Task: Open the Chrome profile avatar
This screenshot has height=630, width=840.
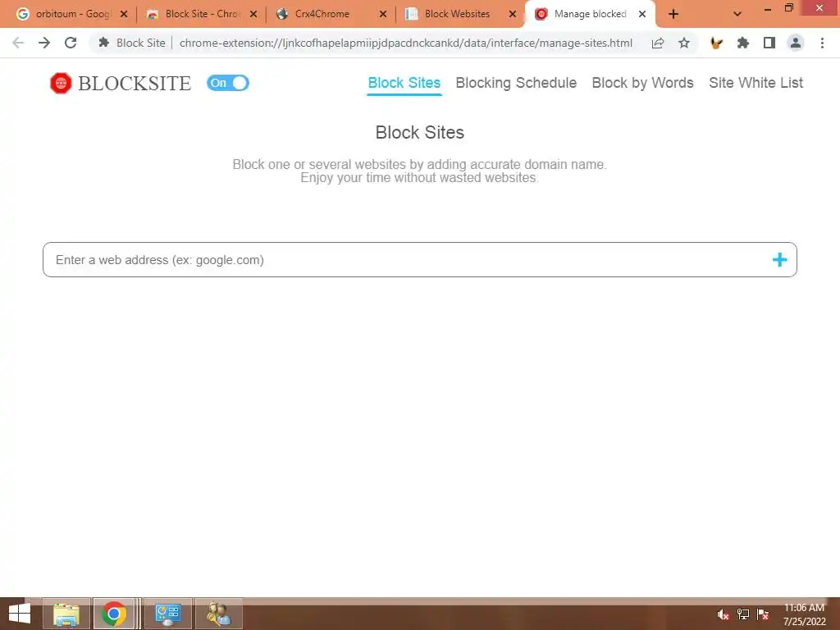Action: coord(796,43)
